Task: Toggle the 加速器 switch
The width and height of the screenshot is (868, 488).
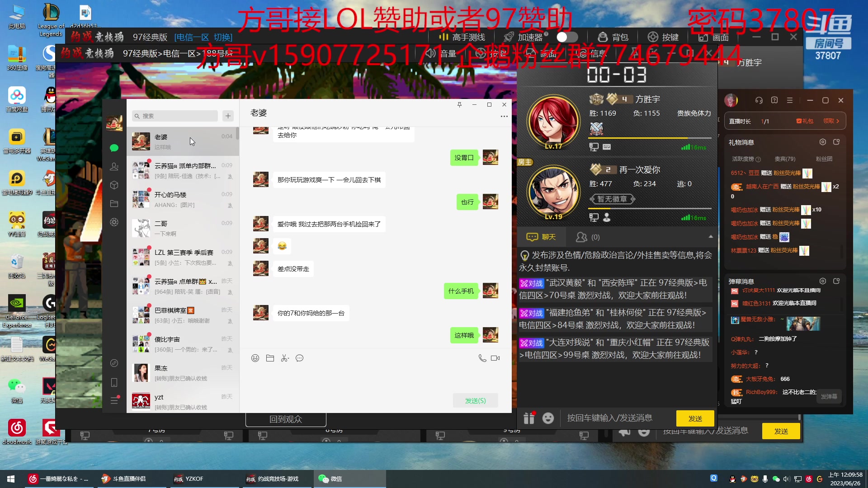Action: pyautogui.click(x=567, y=37)
